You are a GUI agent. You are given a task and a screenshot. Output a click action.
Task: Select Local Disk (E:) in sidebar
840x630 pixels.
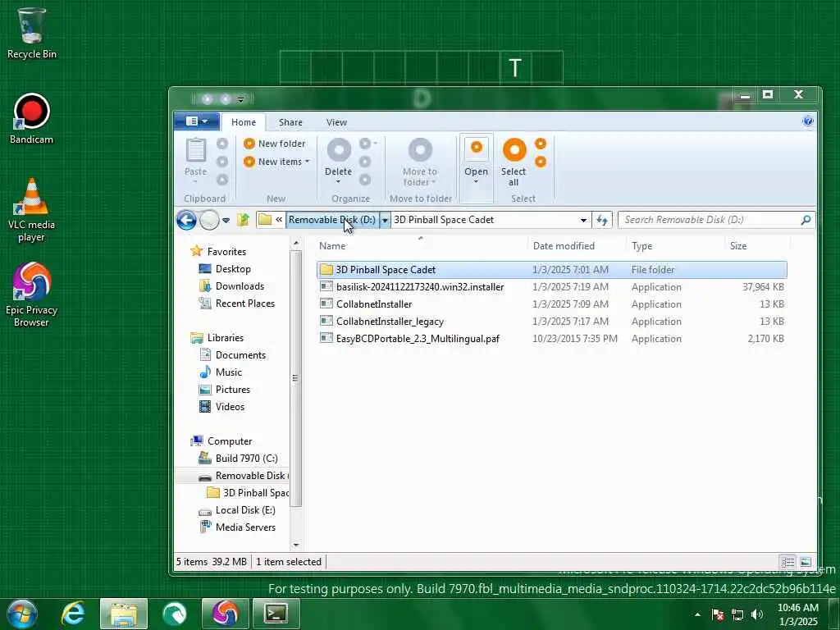(237, 510)
